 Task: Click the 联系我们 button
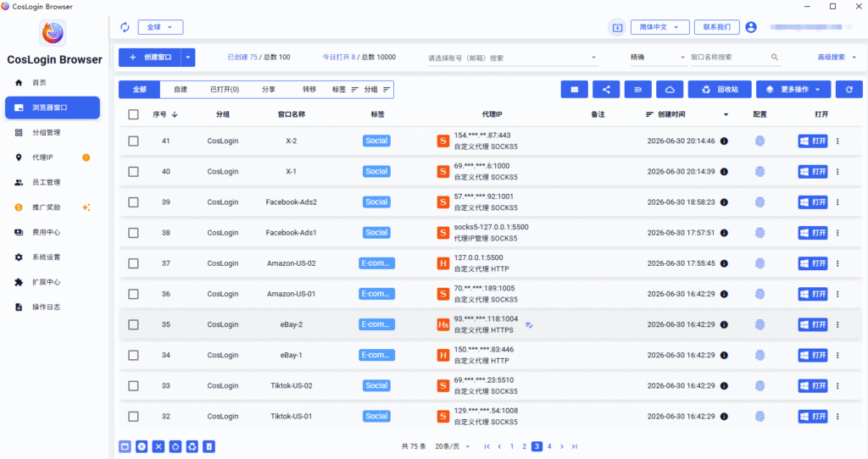[x=717, y=27]
